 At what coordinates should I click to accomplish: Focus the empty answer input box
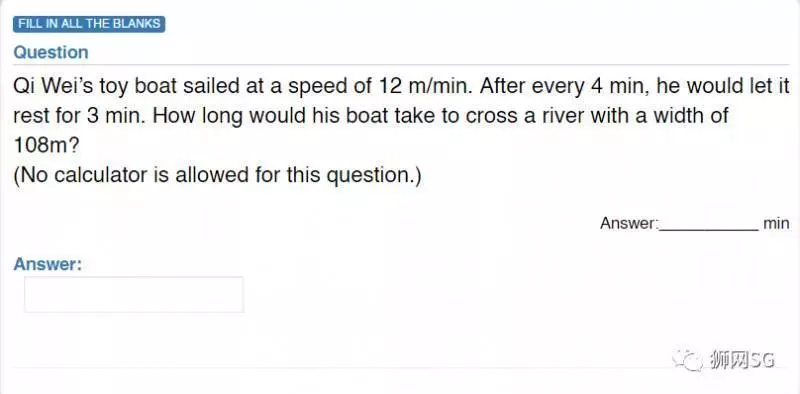(x=134, y=294)
